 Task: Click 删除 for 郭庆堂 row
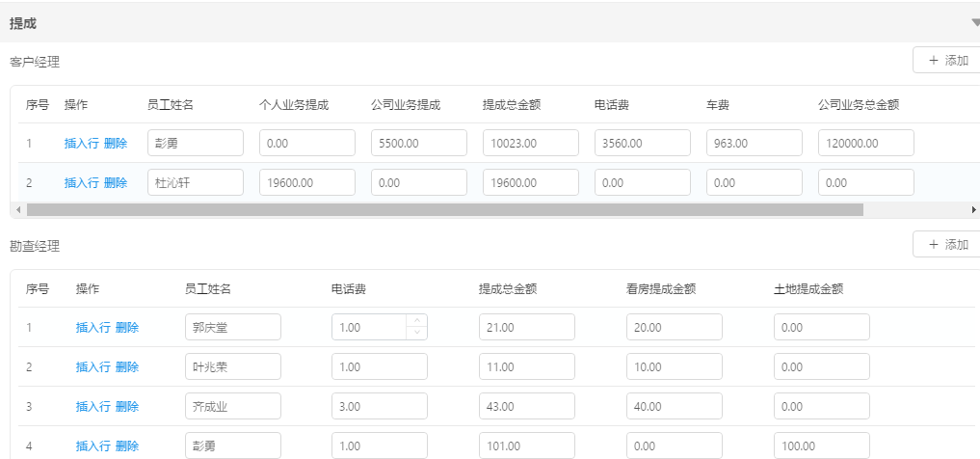tap(127, 327)
